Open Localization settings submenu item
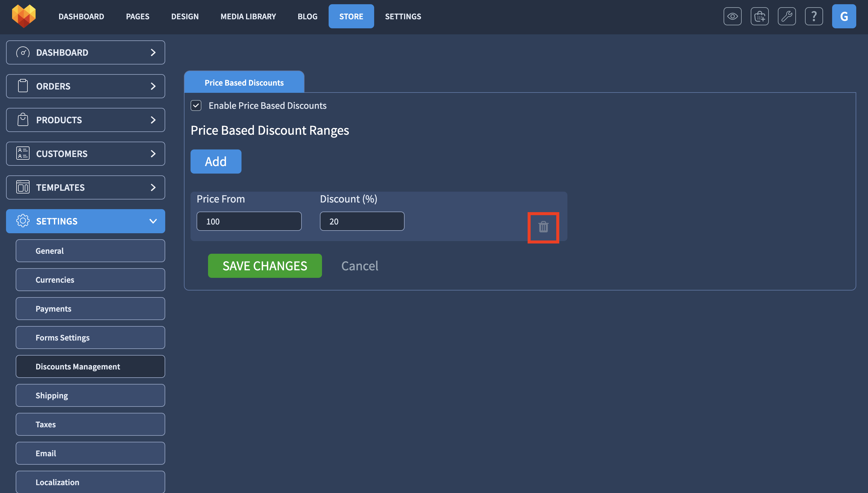The image size is (868, 493). coord(90,482)
